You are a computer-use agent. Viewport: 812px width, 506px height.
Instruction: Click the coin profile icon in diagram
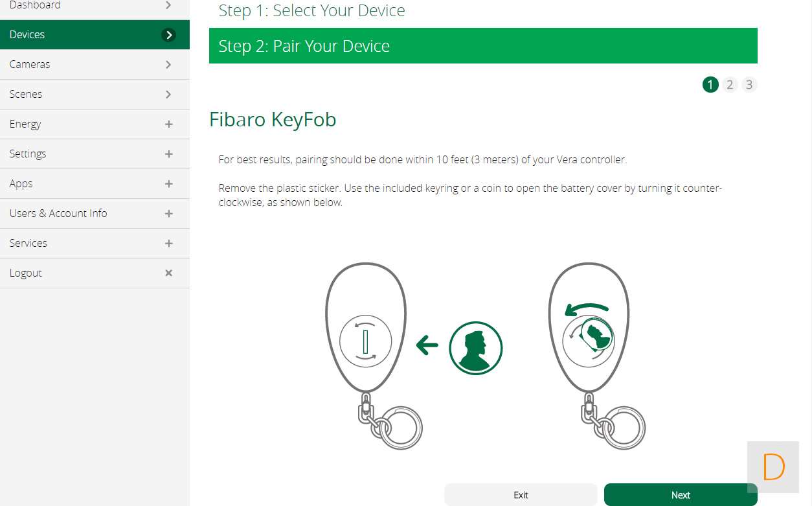coord(476,348)
